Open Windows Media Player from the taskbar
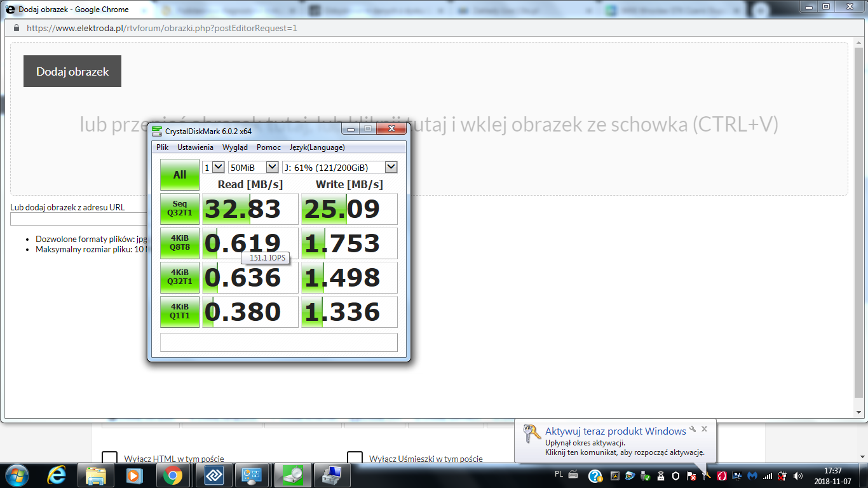 click(133, 475)
